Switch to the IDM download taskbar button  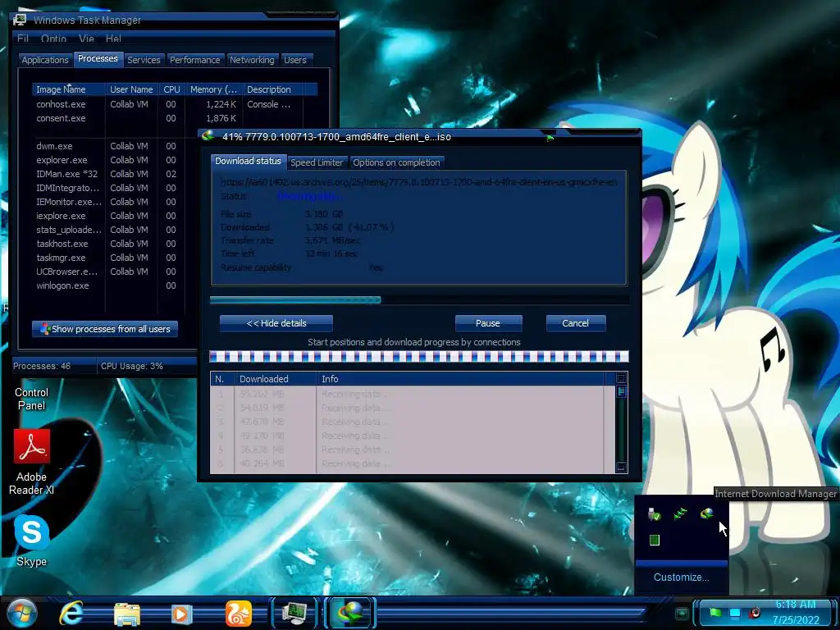pos(350,614)
